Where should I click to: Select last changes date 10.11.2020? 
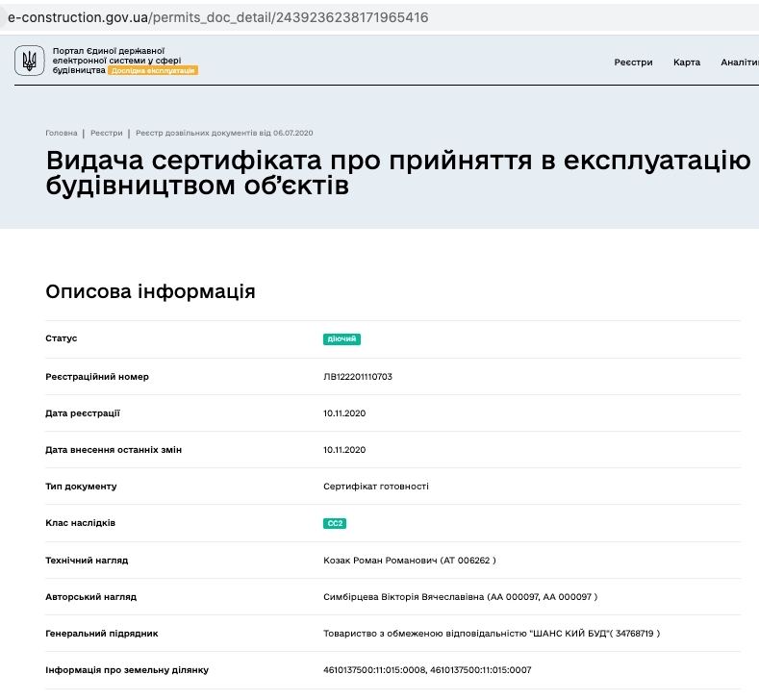pos(344,450)
